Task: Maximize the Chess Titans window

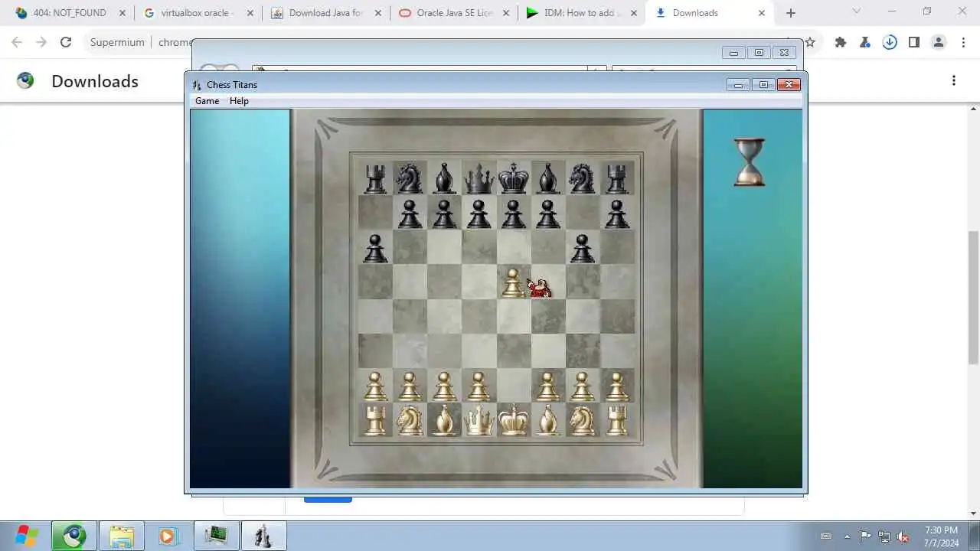Action: 763,85
